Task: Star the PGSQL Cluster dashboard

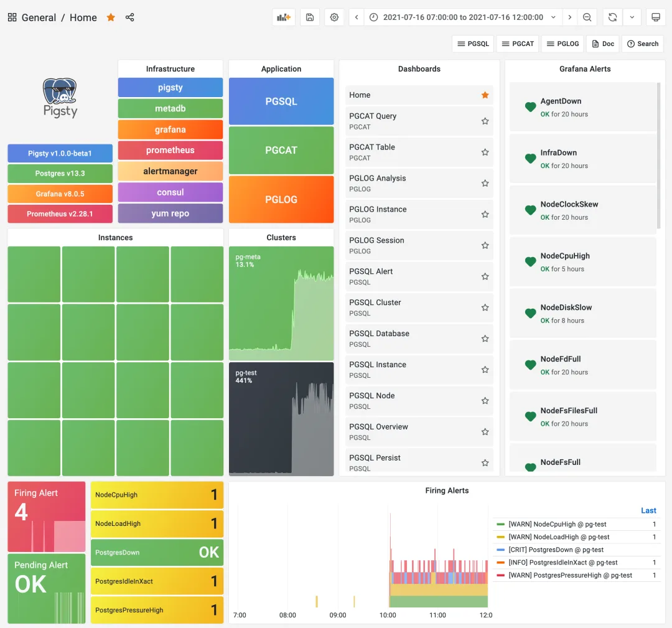Action: (x=485, y=308)
